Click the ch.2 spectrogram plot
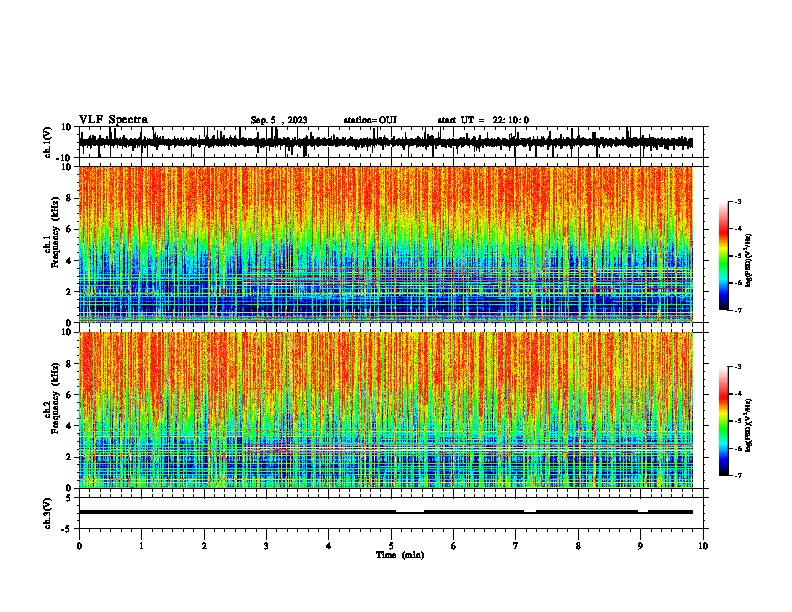Viewport: 792px width, 612px height. 386,410
